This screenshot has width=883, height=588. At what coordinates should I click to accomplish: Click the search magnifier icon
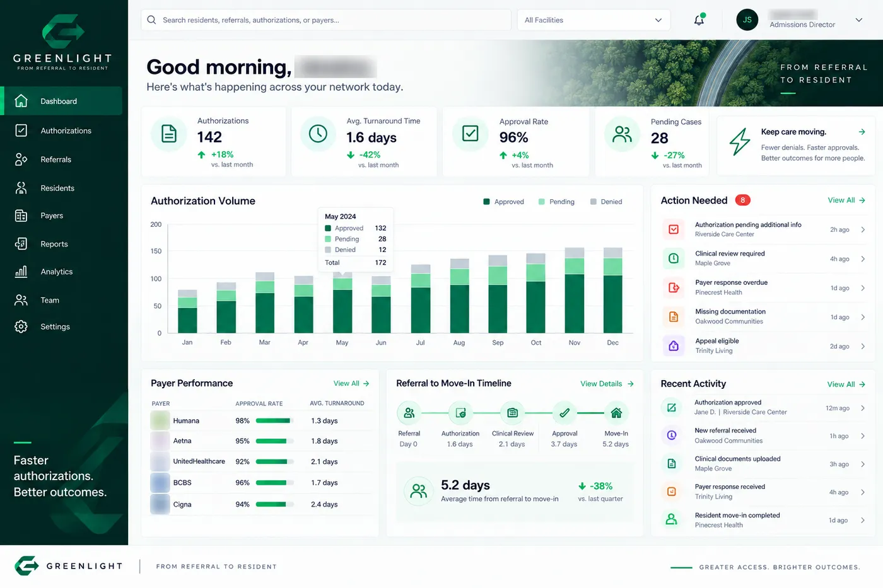151,20
